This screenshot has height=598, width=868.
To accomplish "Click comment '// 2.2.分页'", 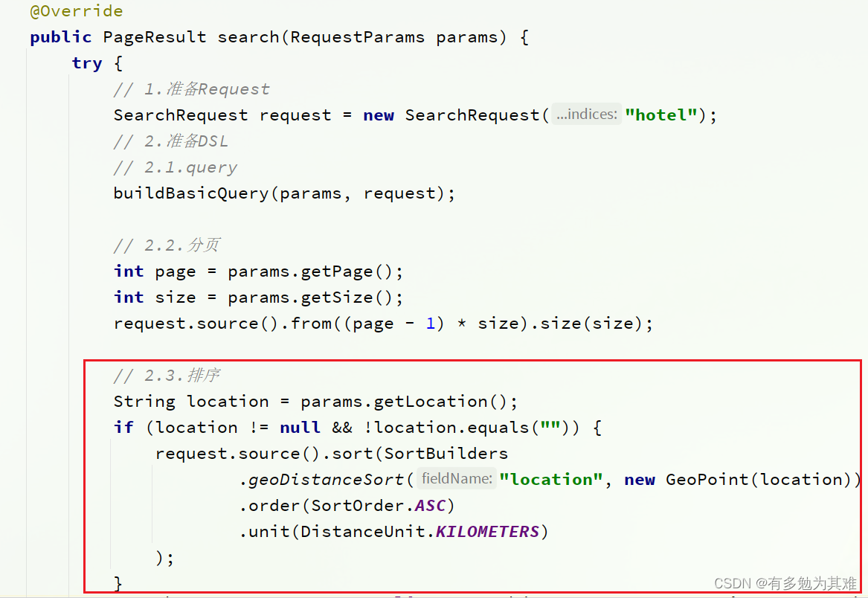I will point(167,245).
